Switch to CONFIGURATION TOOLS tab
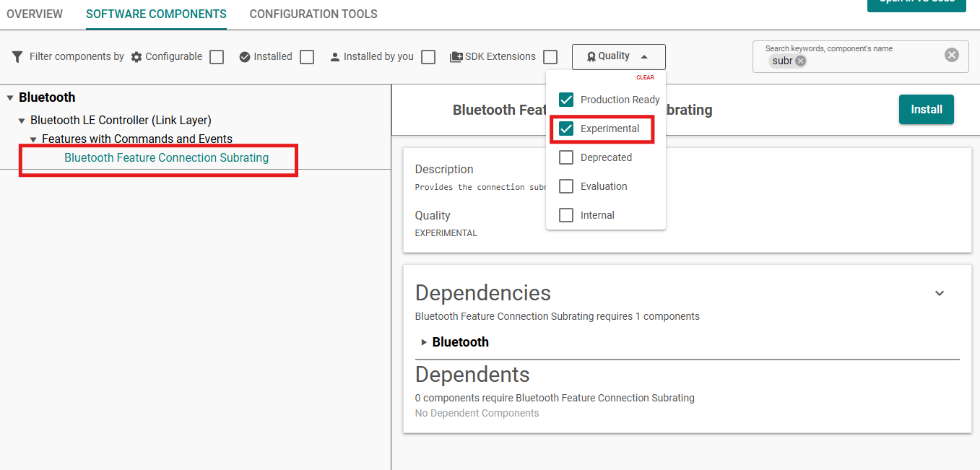Viewport: 980px width, 470px height. point(313,14)
